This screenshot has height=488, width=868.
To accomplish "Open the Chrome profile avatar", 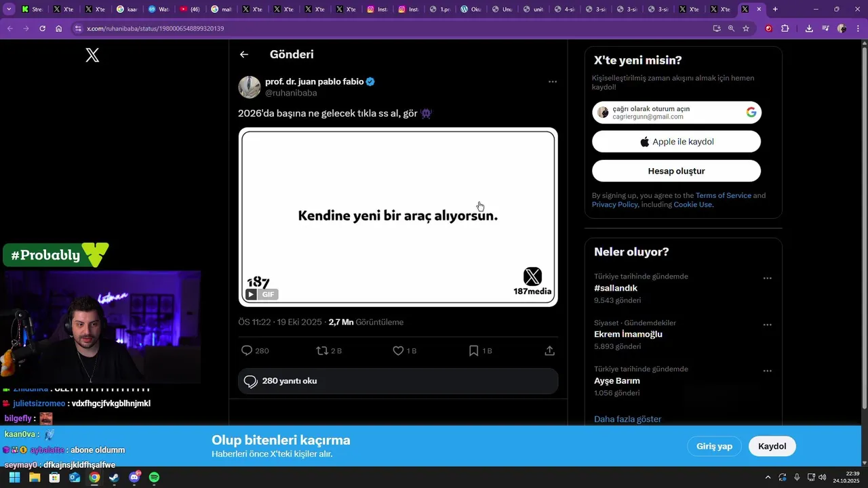I will click(x=842, y=28).
